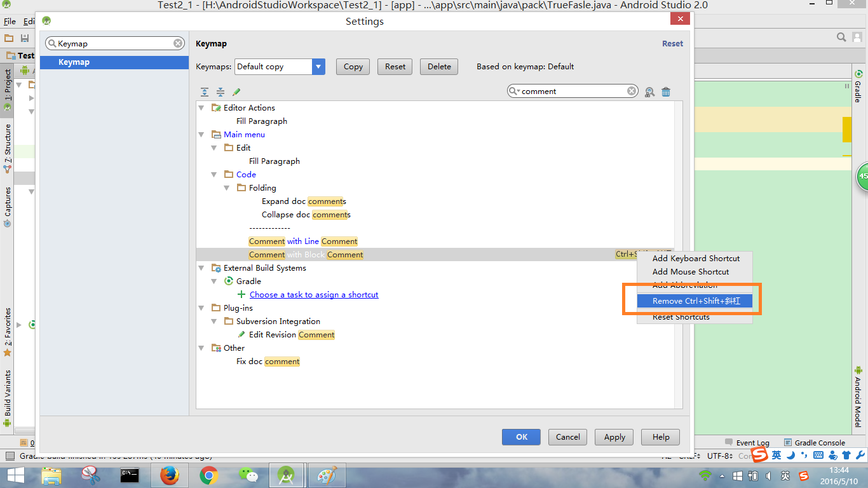
Task: Open Chrome from the Windows taskbar
Action: point(208,475)
